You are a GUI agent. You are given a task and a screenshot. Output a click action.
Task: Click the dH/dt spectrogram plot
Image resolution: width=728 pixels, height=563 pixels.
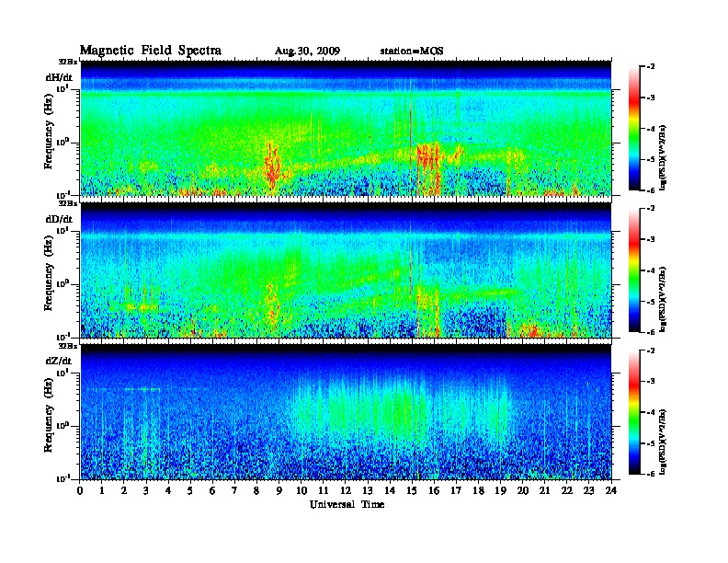coord(346,128)
